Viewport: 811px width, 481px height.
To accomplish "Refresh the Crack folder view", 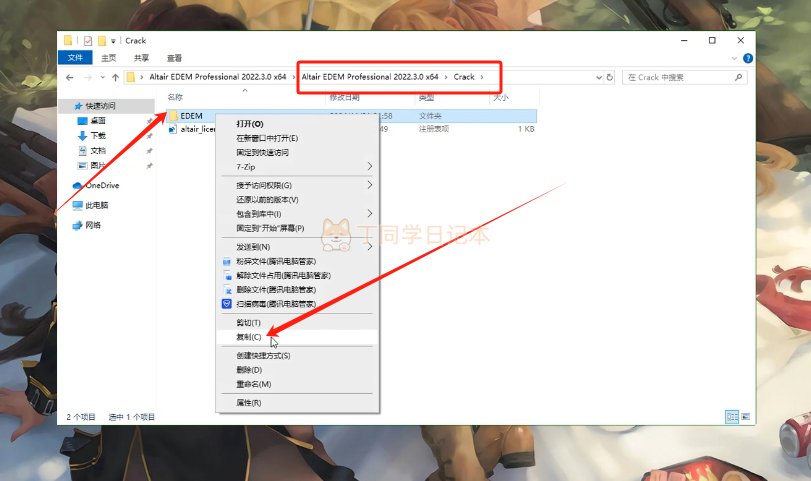I will coord(610,78).
